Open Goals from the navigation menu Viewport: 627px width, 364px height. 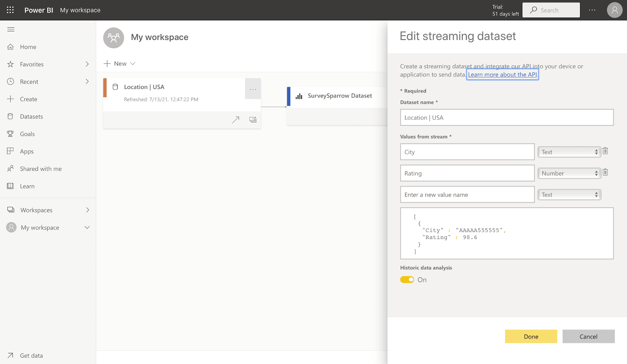coord(27,134)
